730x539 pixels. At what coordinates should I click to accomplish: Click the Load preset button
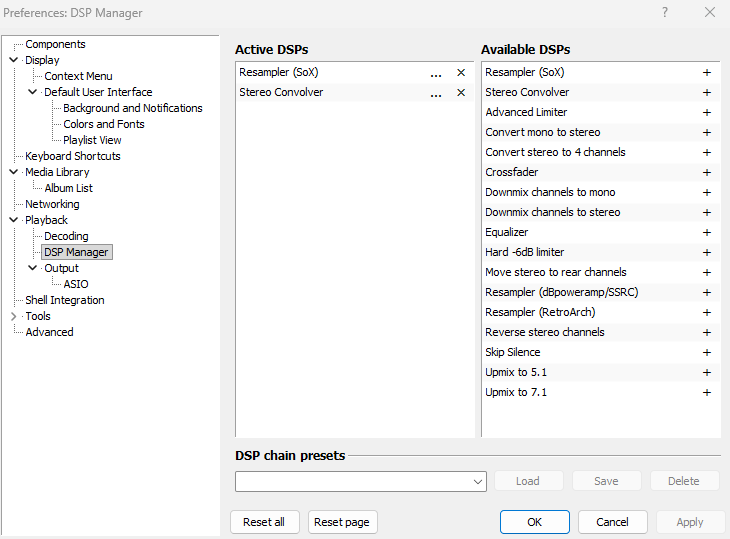[528, 481]
